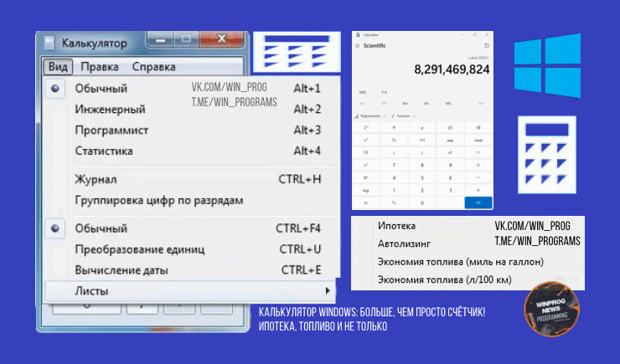Switch to Программист mode
Image resolution: width=620 pixels, height=364 pixels.
coord(191,130)
